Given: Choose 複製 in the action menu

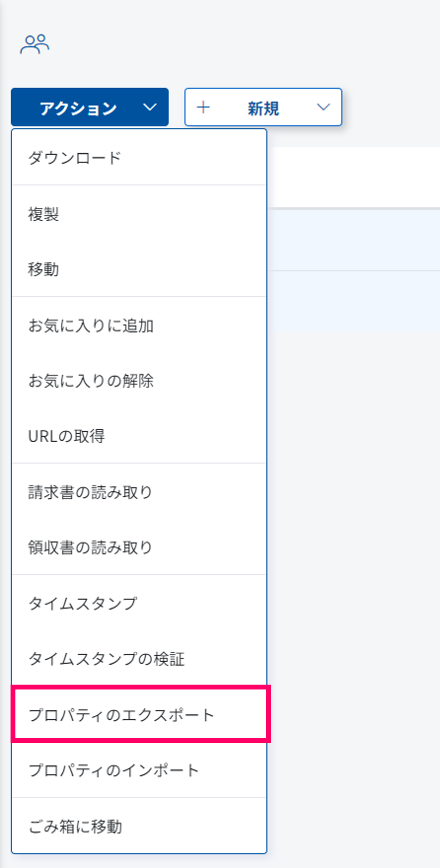Looking at the screenshot, I should coord(44,214).
